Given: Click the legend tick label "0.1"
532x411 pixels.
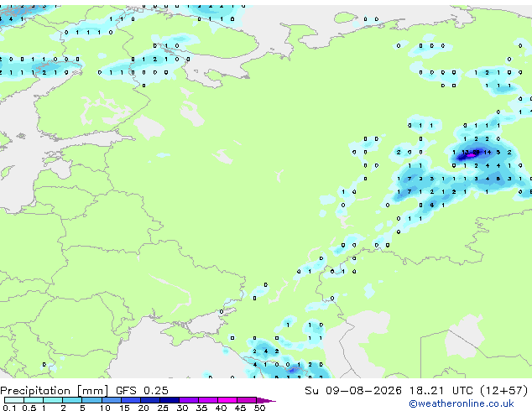Looking at the screenshot, I should [9, 408].
